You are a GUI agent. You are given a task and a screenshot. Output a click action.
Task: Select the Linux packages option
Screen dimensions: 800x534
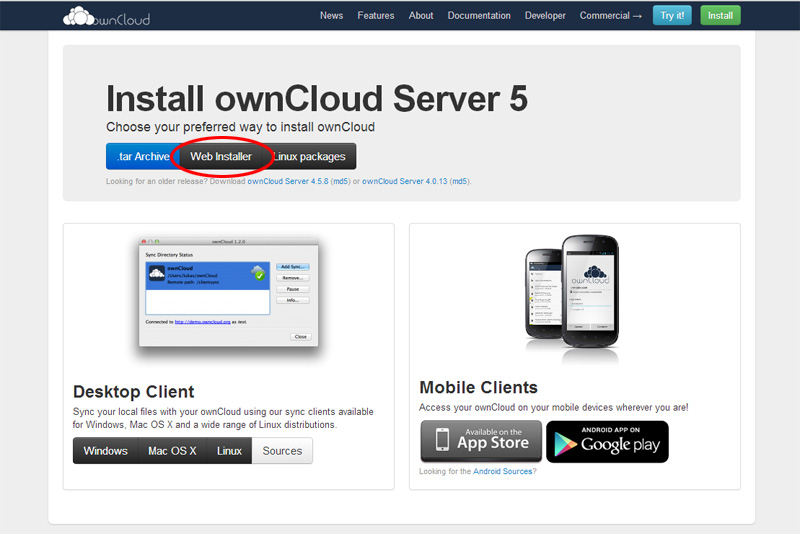pyautogui.click(x=310, y=156)
